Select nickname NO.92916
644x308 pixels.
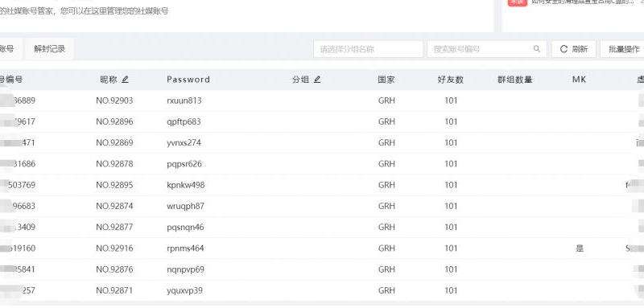coord(114,248)
